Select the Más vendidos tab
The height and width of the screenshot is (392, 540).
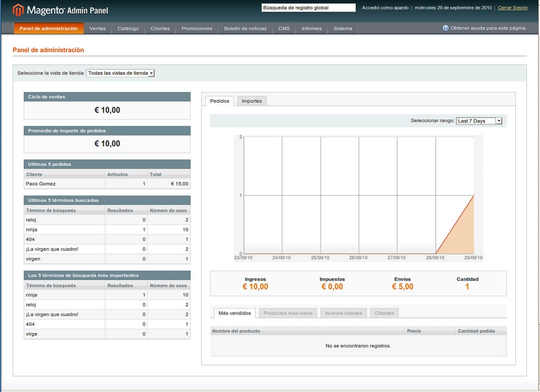coord(234,312)
